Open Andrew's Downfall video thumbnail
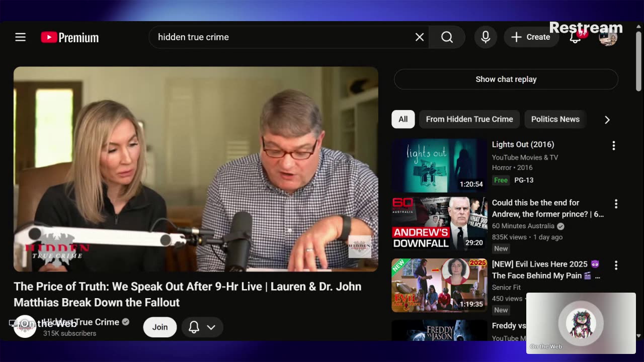644x362 pixels. click(439, 223)
